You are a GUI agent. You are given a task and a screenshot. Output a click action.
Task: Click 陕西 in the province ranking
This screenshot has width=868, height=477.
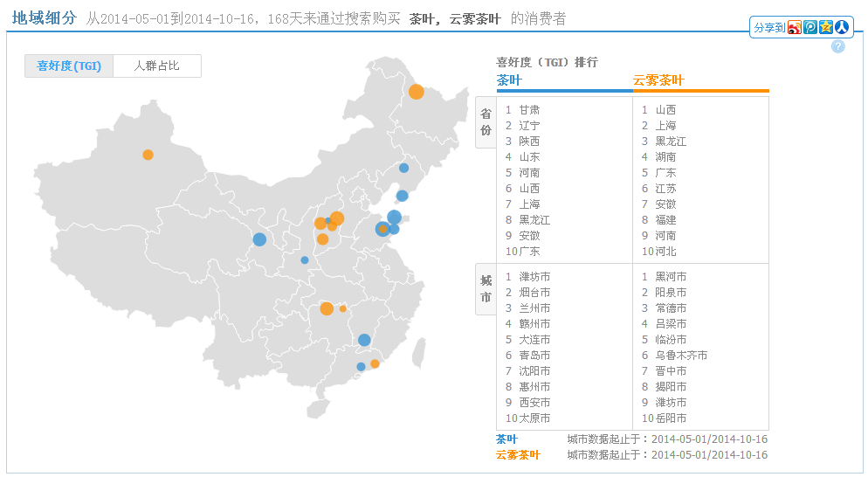click(529, 142)
